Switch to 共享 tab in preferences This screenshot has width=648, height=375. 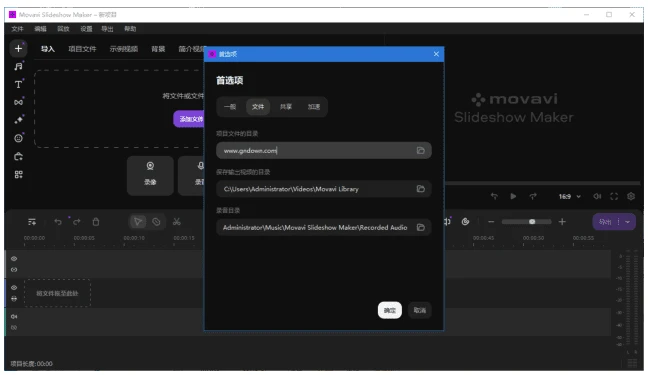click(286, 107)
